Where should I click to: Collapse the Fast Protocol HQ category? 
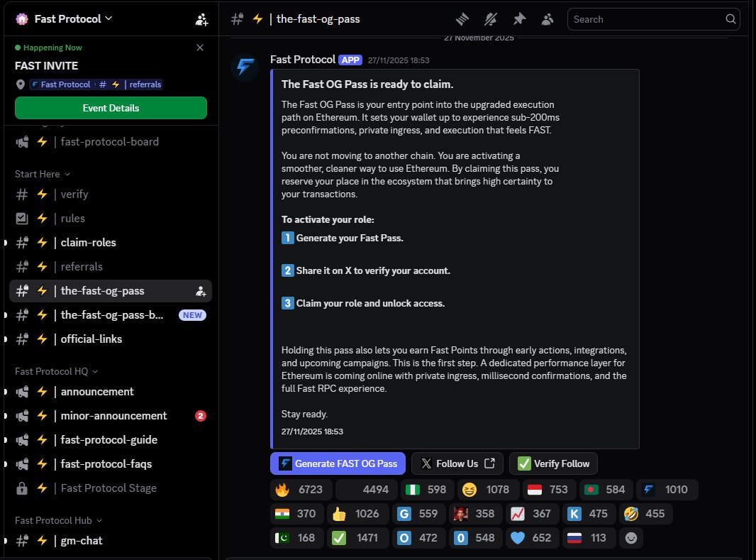pos(57,371)
